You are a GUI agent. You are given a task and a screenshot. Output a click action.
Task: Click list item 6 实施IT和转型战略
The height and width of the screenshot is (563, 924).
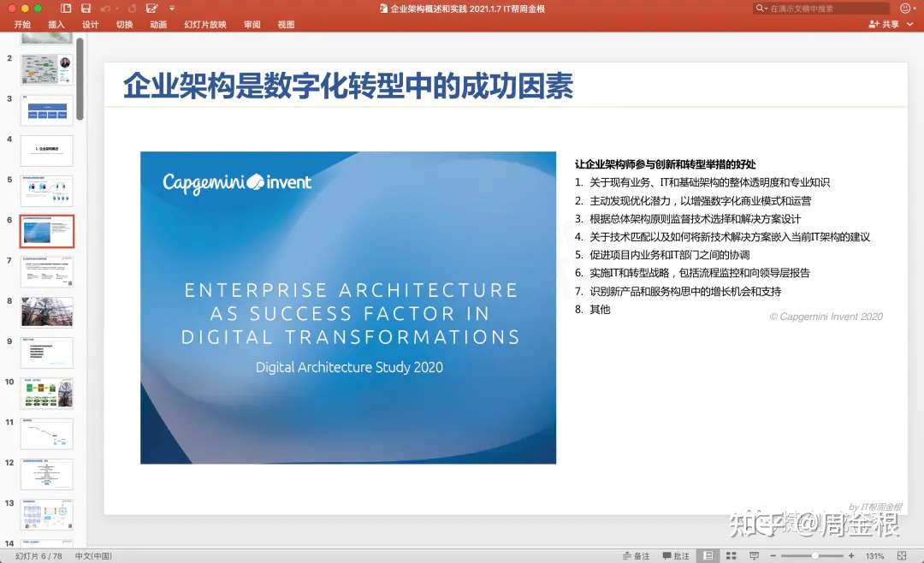(692, 273)
